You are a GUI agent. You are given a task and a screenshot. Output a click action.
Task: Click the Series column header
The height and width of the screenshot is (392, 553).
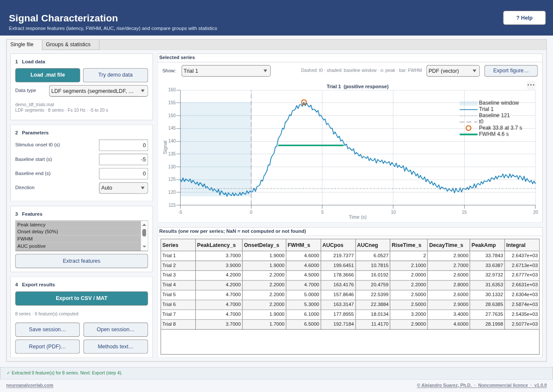[178, 245]
